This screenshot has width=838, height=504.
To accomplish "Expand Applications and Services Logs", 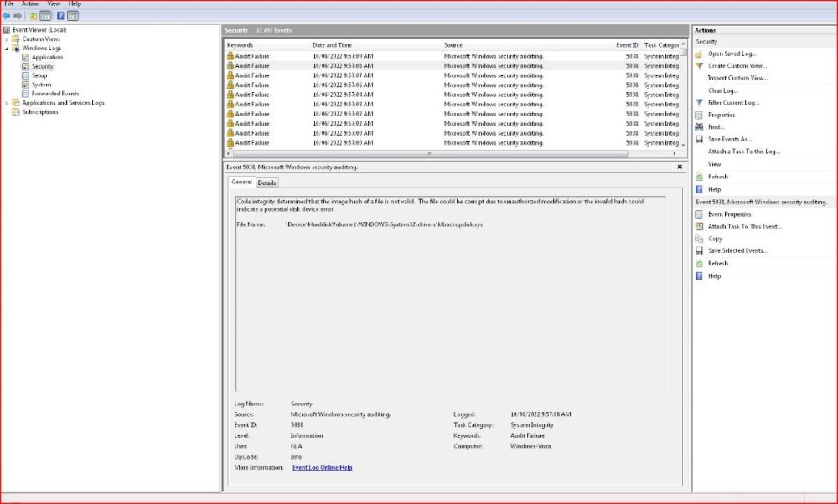I will point(8,102).
